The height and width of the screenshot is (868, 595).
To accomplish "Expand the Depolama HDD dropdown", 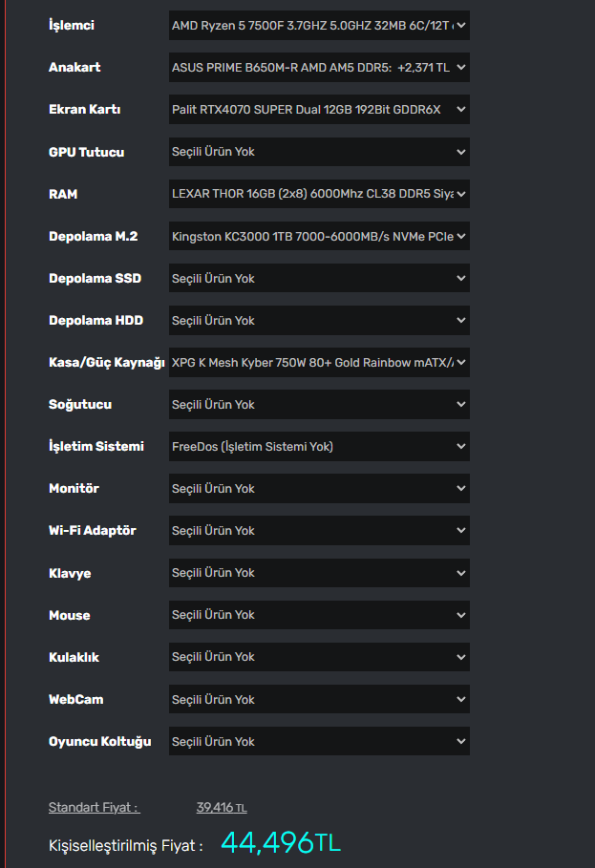I will pos(319,321).
